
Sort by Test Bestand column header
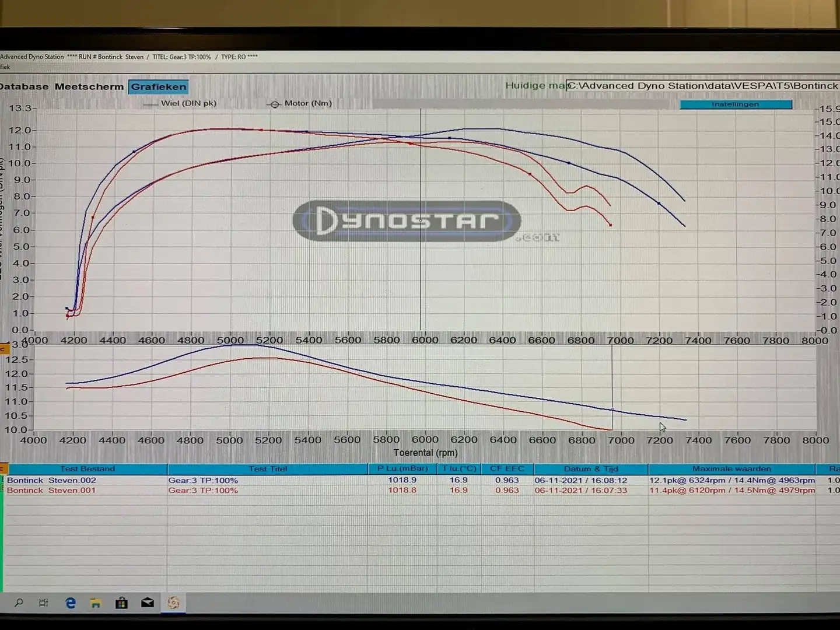click(x=87, y=469)
